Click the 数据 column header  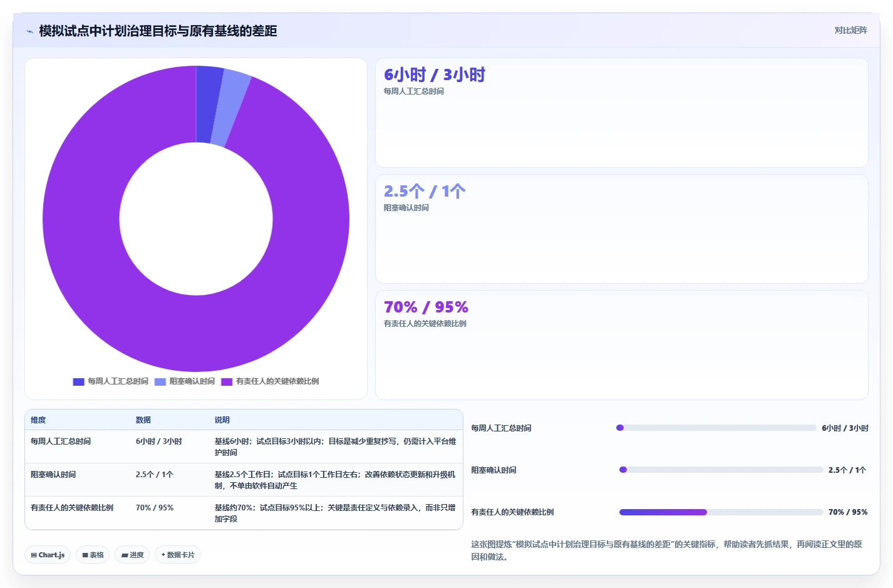point(143,420)
